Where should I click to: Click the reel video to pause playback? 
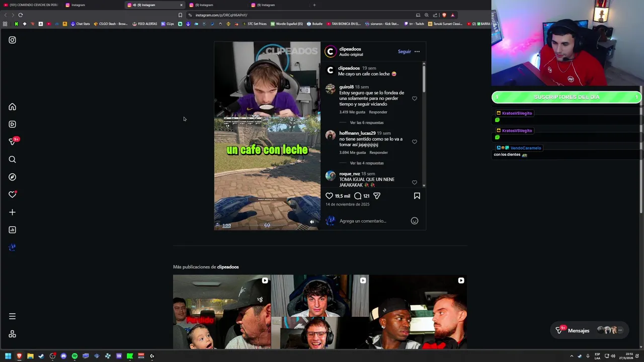[267, 136]
